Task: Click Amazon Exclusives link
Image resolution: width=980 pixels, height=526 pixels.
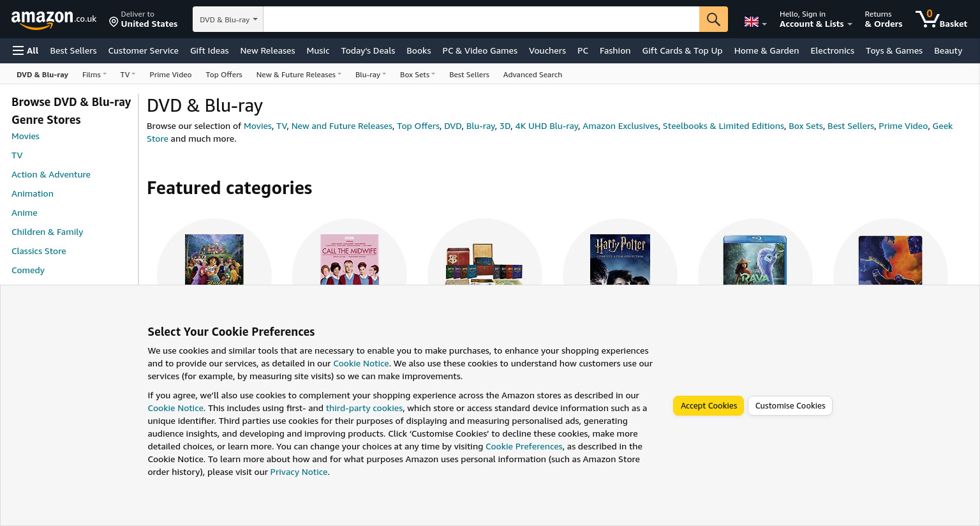Action: (x=620, y=126)
